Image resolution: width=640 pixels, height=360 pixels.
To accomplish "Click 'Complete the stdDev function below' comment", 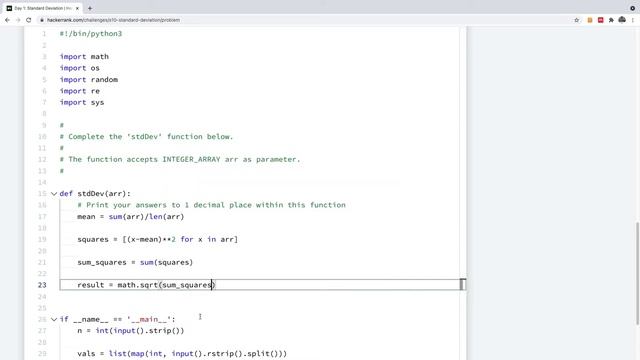I will pyautogui.click(x=147, y=137).
